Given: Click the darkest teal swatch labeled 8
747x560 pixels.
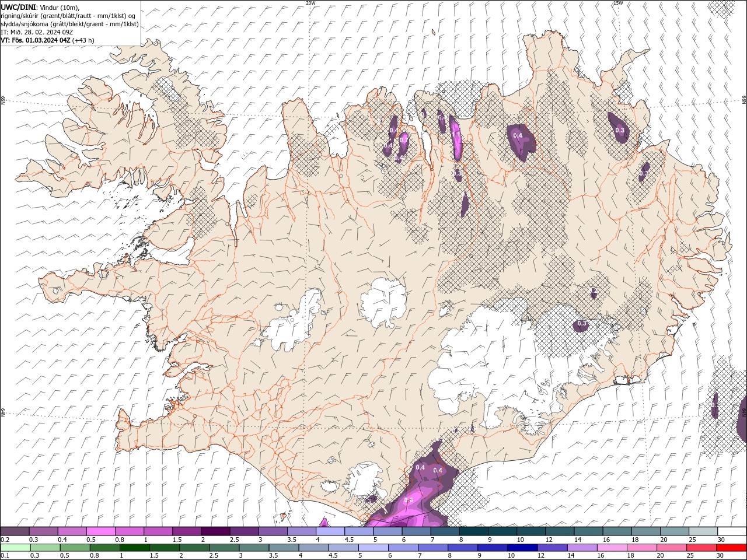Looking at the screenshot, I should click(474, 531).
